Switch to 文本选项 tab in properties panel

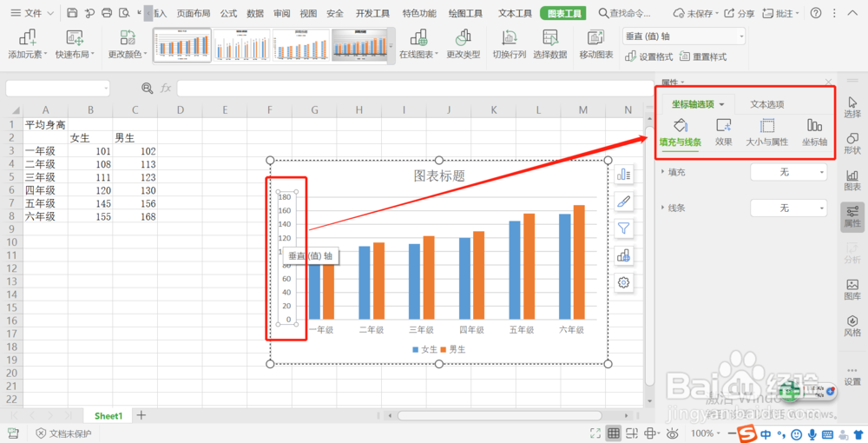tap(766, 104)
